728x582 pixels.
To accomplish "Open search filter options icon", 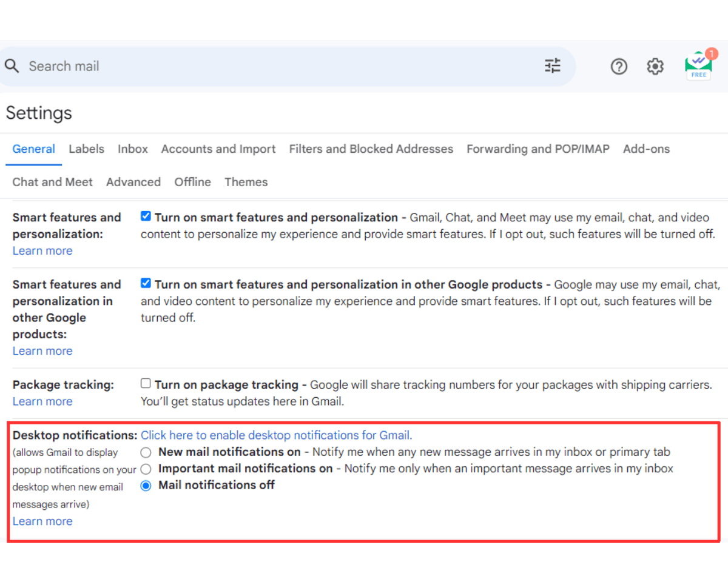I will click(553, 66).
